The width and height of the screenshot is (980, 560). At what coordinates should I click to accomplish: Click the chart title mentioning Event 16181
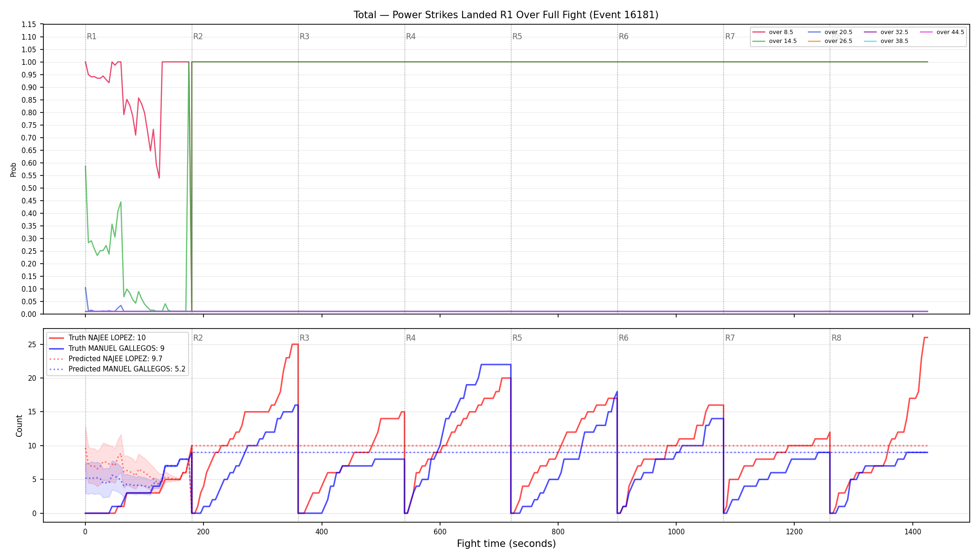click(506, 15)
